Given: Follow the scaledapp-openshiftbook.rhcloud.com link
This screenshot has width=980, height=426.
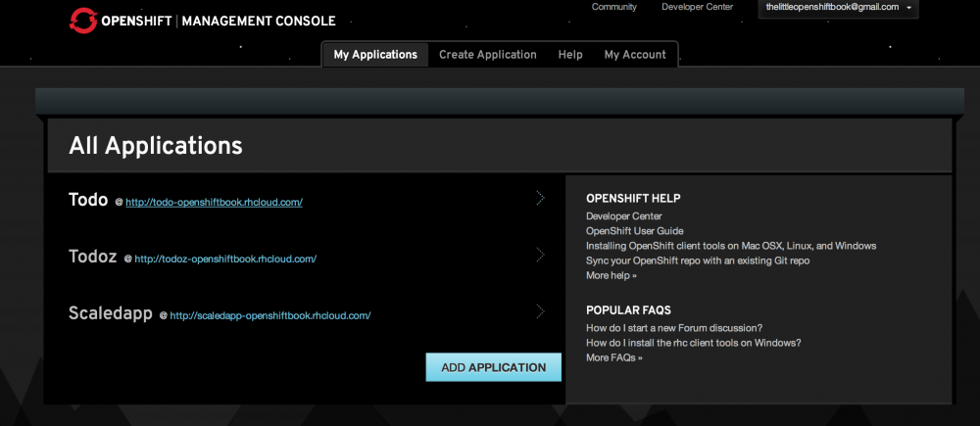Looking at the screenshot, I should pyautogui.click(x=269, y=316).
